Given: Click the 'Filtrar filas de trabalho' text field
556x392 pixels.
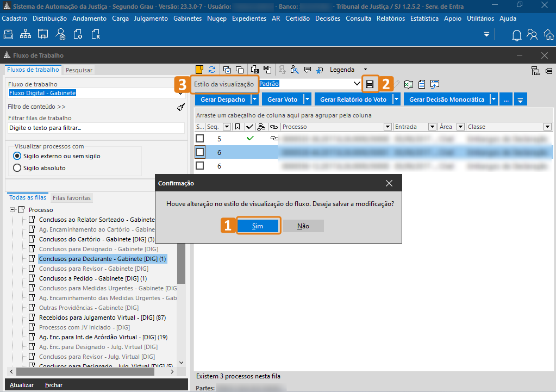Looking at the screenshot, I should 96,128.
